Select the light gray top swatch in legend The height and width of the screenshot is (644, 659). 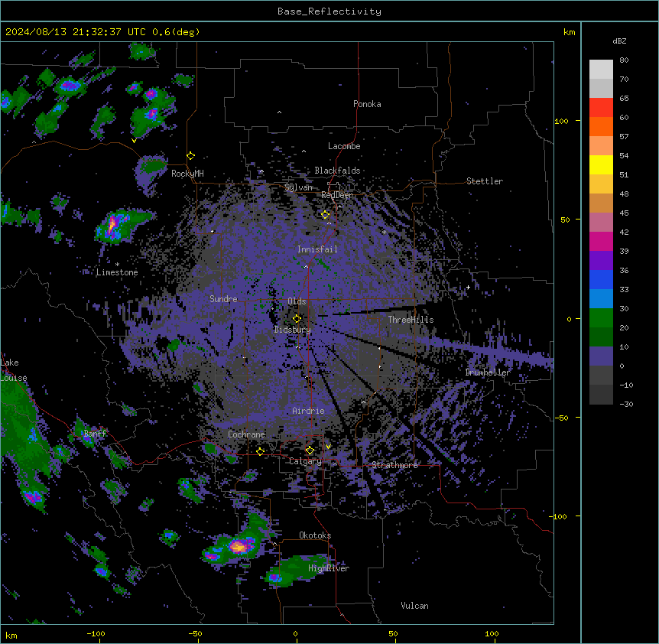[x=601, y=69]
